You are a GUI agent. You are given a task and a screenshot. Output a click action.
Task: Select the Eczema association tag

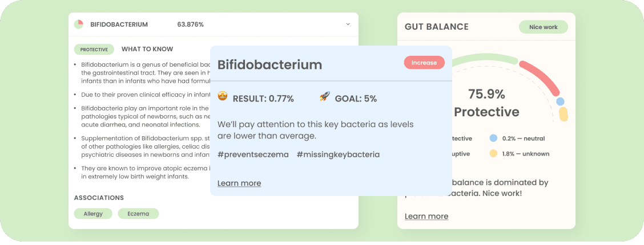pyautogui.click(x=138, y=214)
